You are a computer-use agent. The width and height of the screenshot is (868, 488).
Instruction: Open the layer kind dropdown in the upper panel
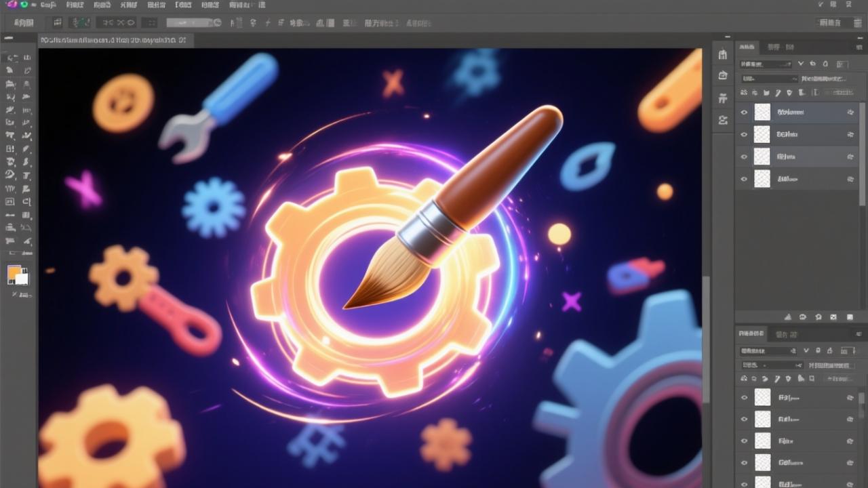(766, 64)
